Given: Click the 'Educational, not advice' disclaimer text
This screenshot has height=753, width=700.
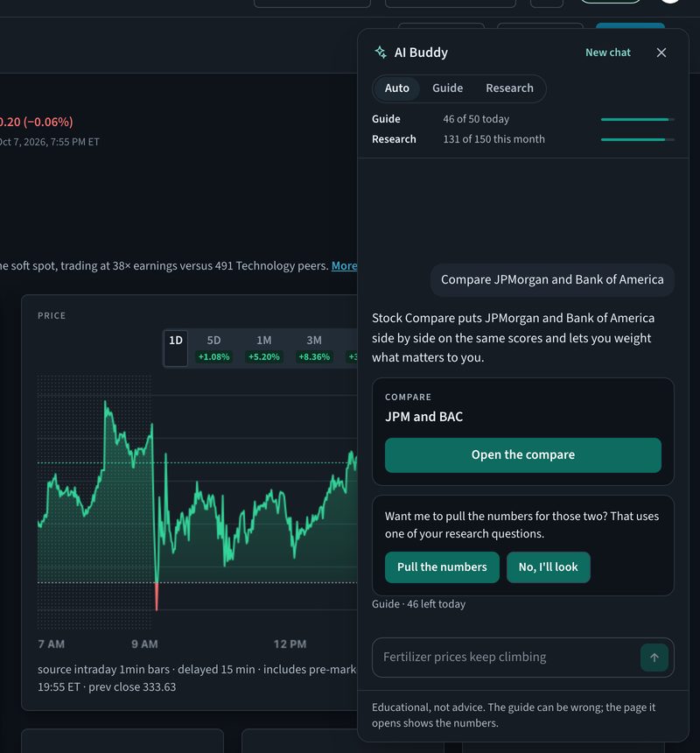Looking at the screenshot, I should pos(514,715).
